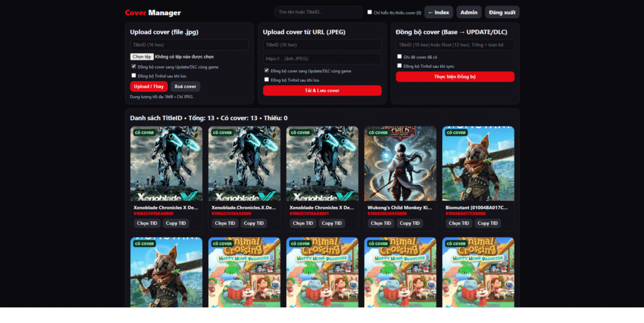
Task: Click the "https://... (ảnh JPEG)" URL field
Action: 322,58
